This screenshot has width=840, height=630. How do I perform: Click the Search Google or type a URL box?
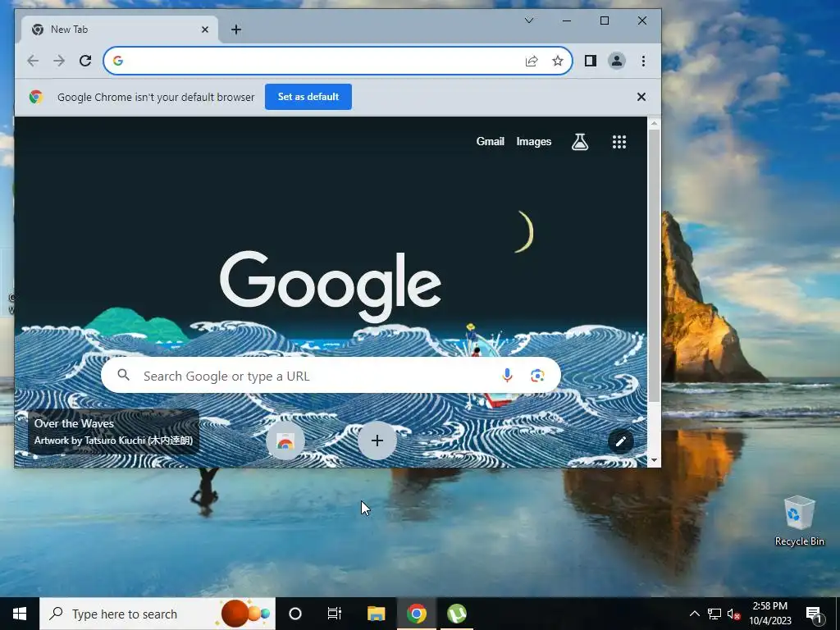pos(331,376)
